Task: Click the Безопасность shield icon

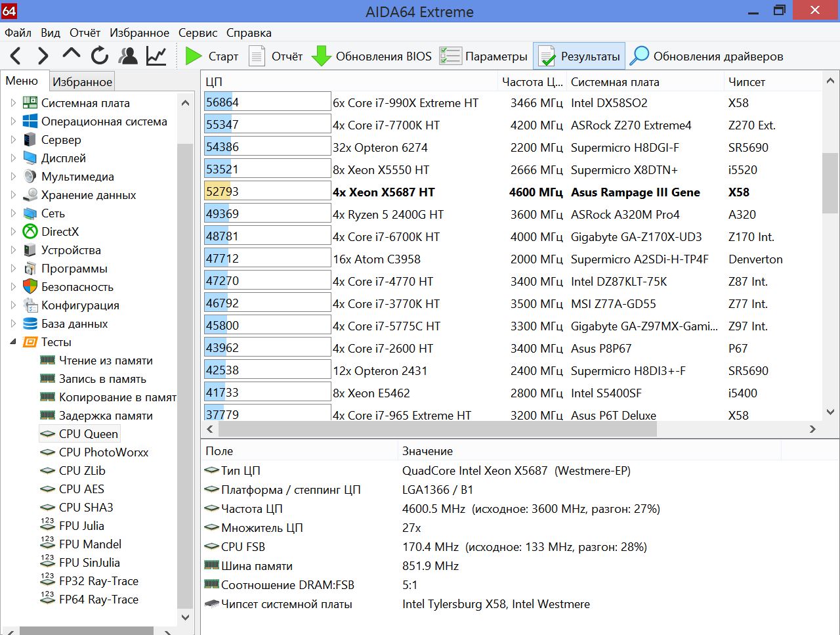Action: pos(30,287)
